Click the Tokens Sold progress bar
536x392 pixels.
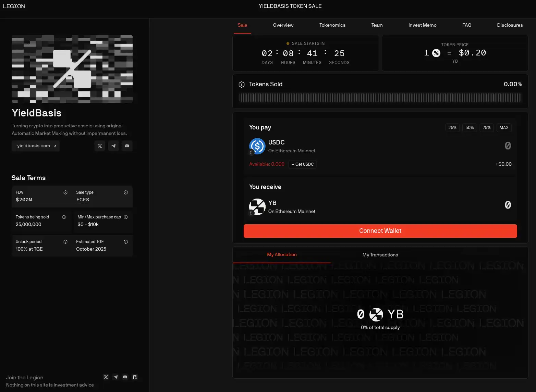click(x=380, y=98)
